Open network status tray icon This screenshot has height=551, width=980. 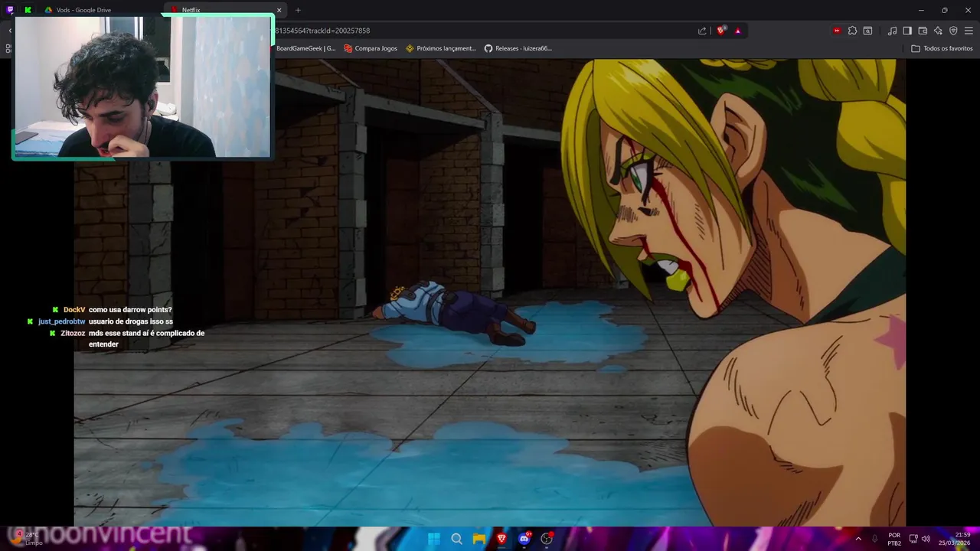click(x=913, y=539)
